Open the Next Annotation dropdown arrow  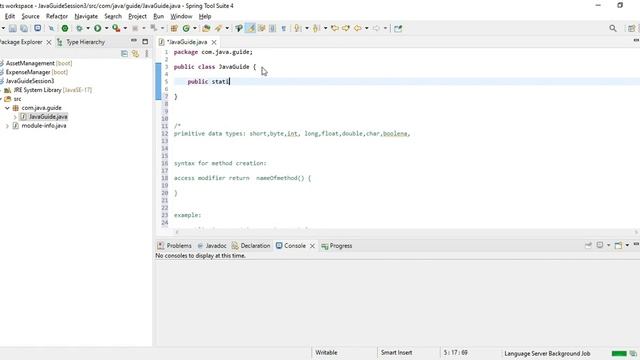pyautogui.click(x=307, y=28)
